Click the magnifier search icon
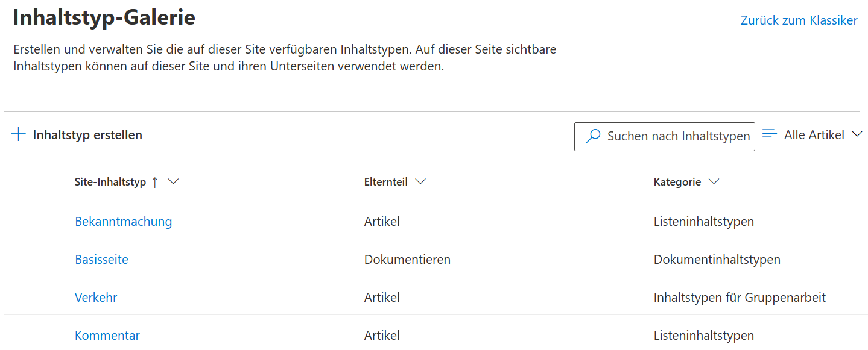 pyautogui.click(x=593, y=136)
